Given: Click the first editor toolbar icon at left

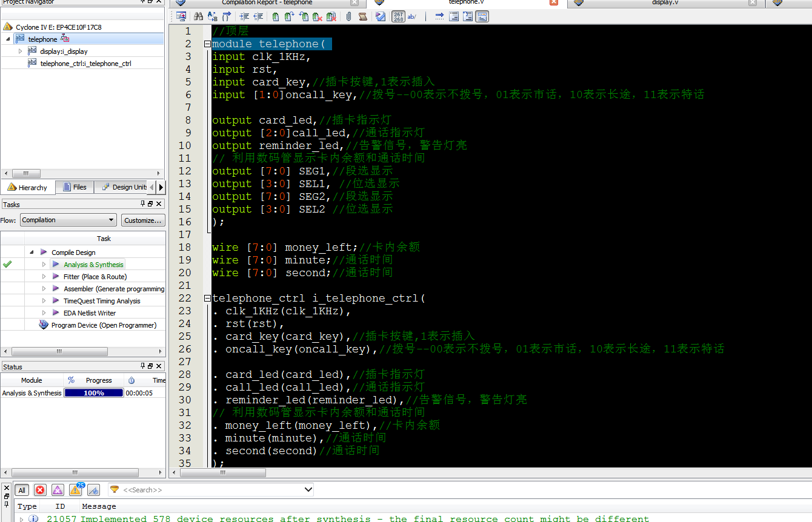Looking at the screenshot, I should [181, 16].
